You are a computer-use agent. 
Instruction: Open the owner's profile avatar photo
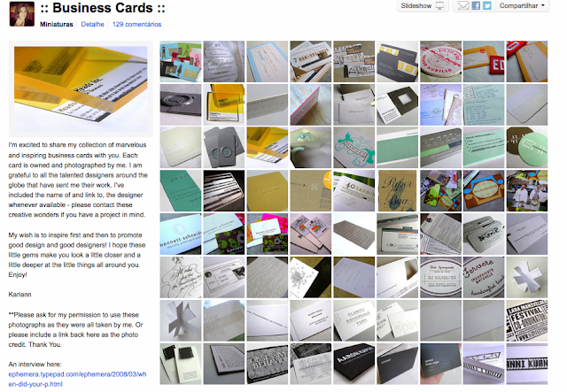pos(21,14)
